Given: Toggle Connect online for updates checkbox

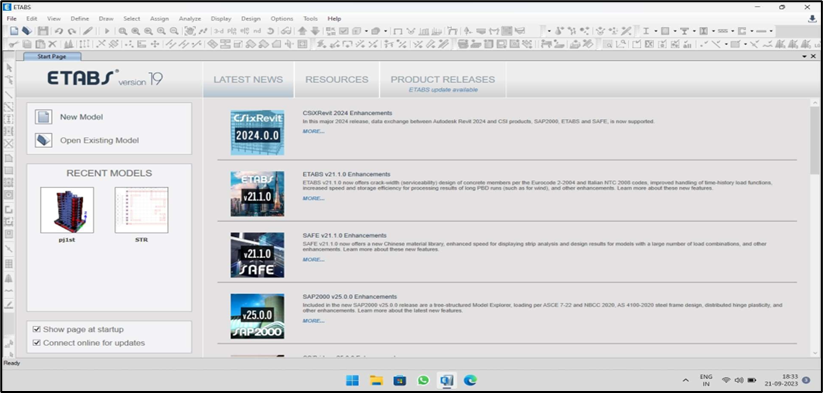Looking at the screenshot, I should coord(36,343).
